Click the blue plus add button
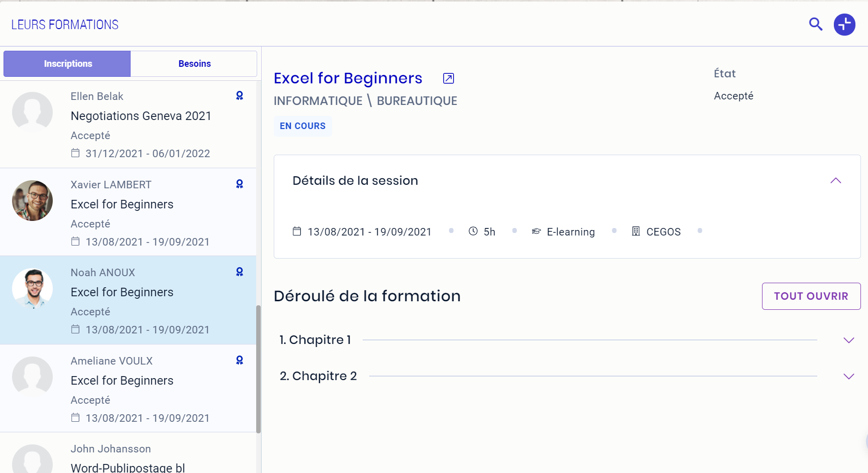The width and height of the screenshot is (868, 473). [844, 24]
